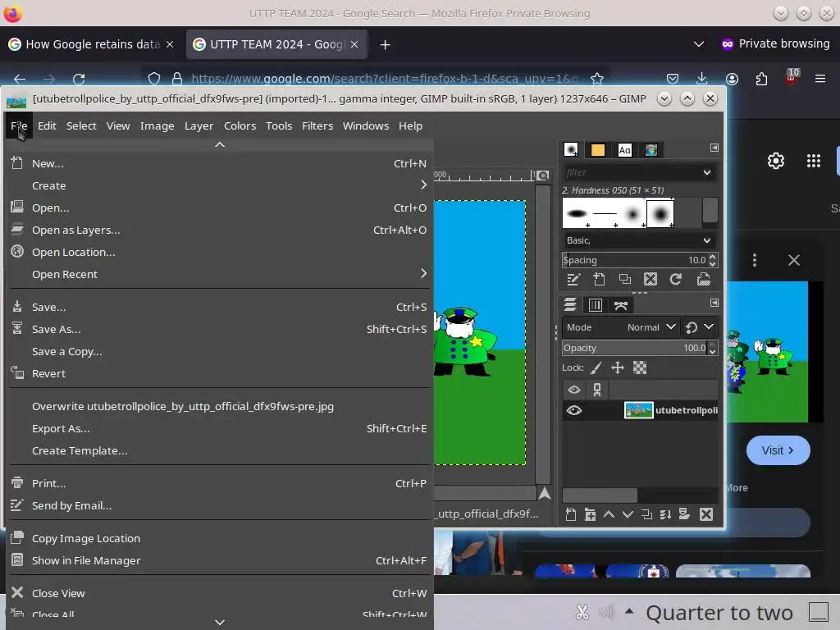840x630 pixels.
Task: Click the canvas navigation arrow icon
Action: [x=545, y=493]
